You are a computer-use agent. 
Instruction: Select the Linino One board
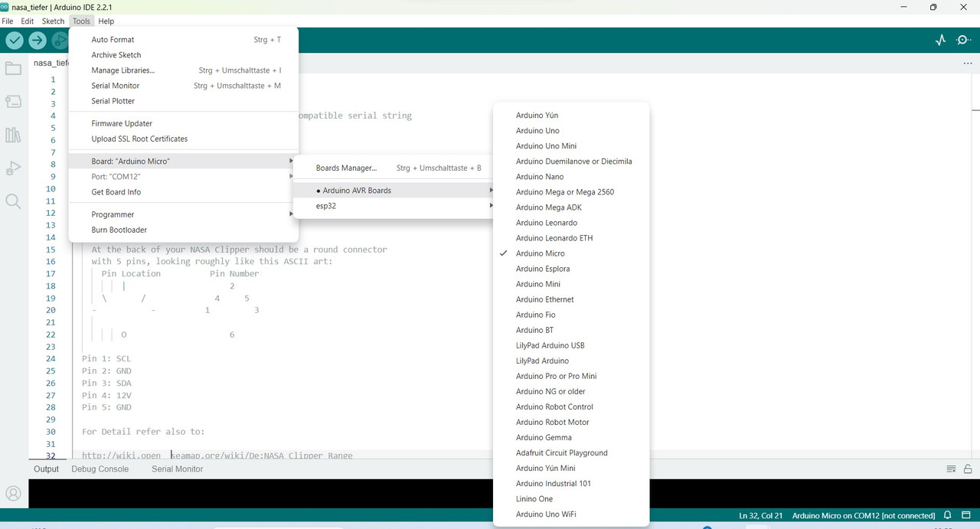[571, 498]
